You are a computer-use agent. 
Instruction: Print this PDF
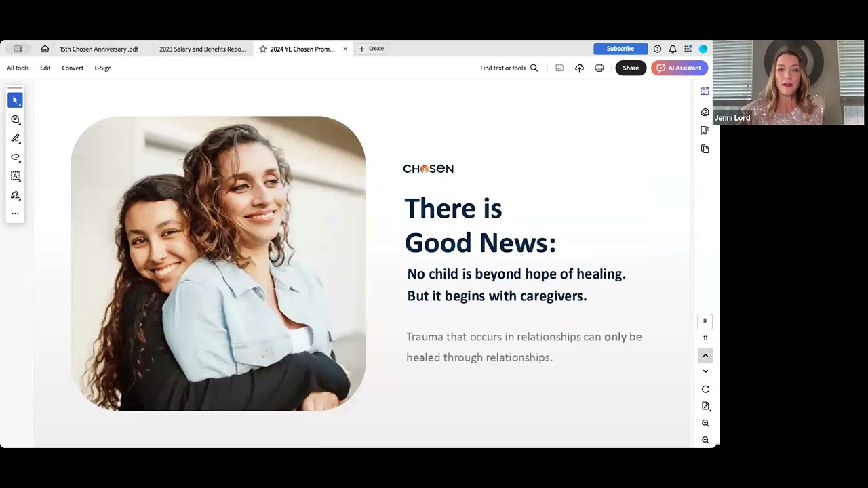599,68
